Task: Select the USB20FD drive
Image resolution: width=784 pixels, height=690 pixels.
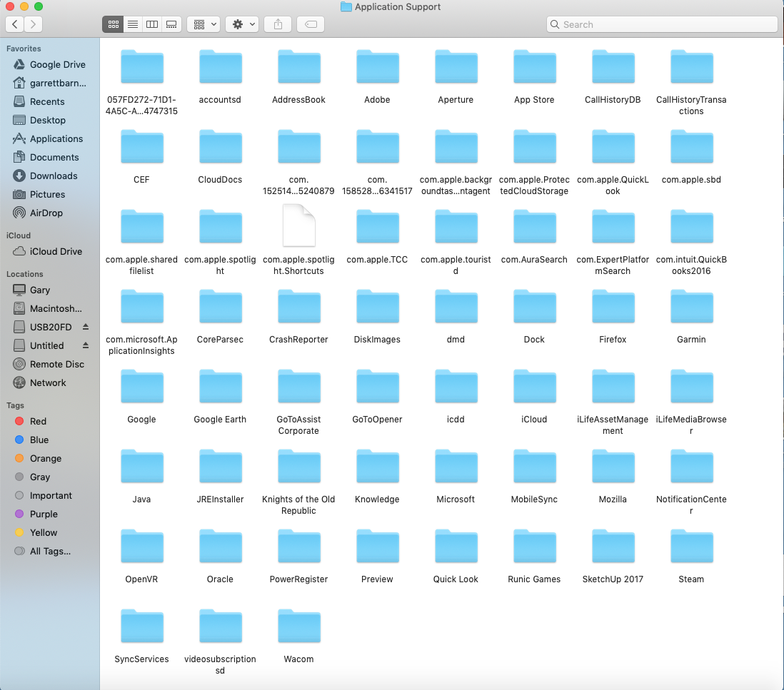Action: [43, 327]
